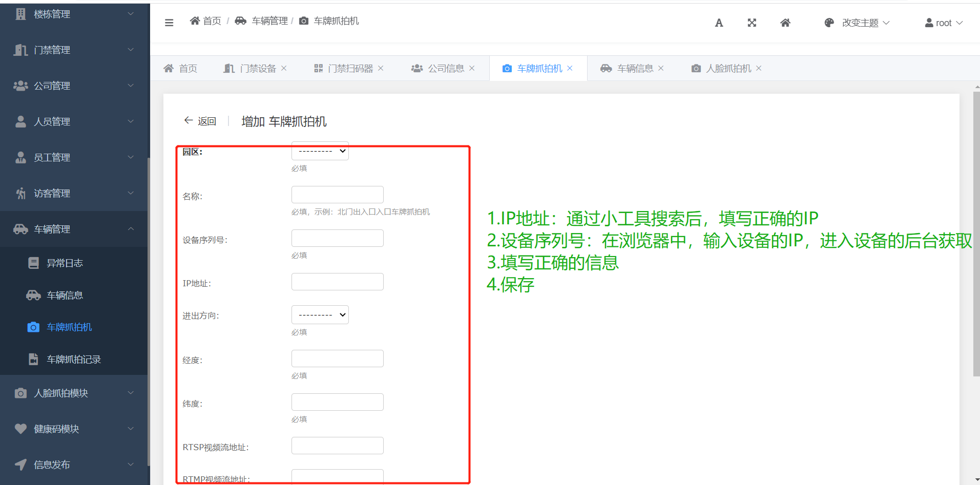Open the 园区 dropdown
The height and width of the screenshot is (485, 980).
coord(320,151)
